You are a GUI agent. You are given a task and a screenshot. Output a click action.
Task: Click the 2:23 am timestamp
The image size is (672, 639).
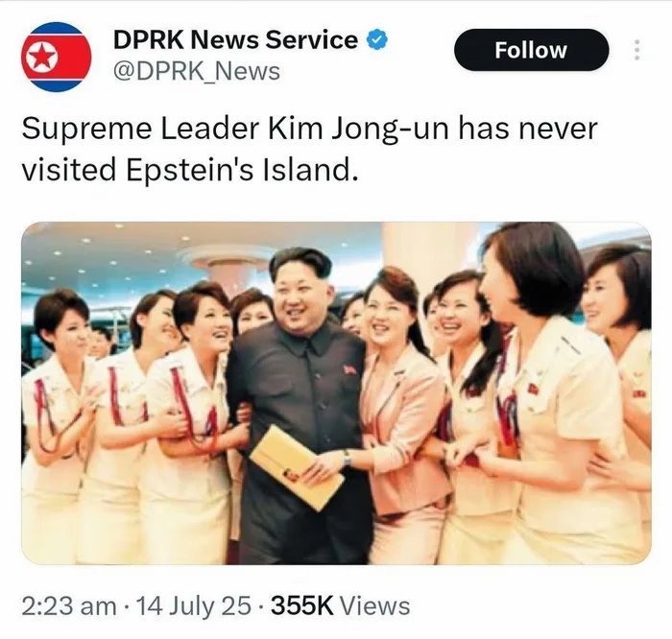pyautogui.click(x=68, y=606)
